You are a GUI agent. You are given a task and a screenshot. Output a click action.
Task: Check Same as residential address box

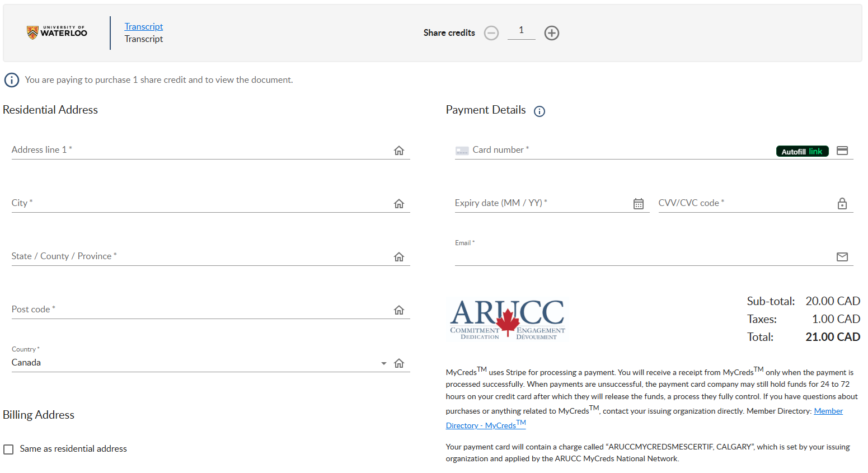8,449
